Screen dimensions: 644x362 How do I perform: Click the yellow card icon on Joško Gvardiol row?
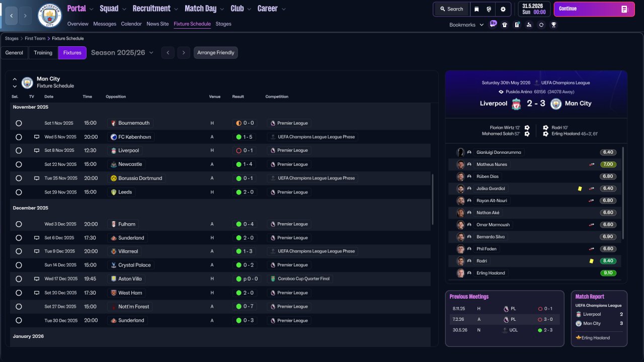(580, 189)
